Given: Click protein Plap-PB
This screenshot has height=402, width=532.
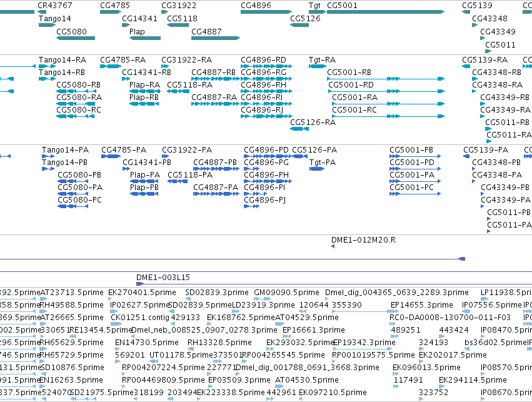Looking at the screenshot, I should tap(144, 188).
